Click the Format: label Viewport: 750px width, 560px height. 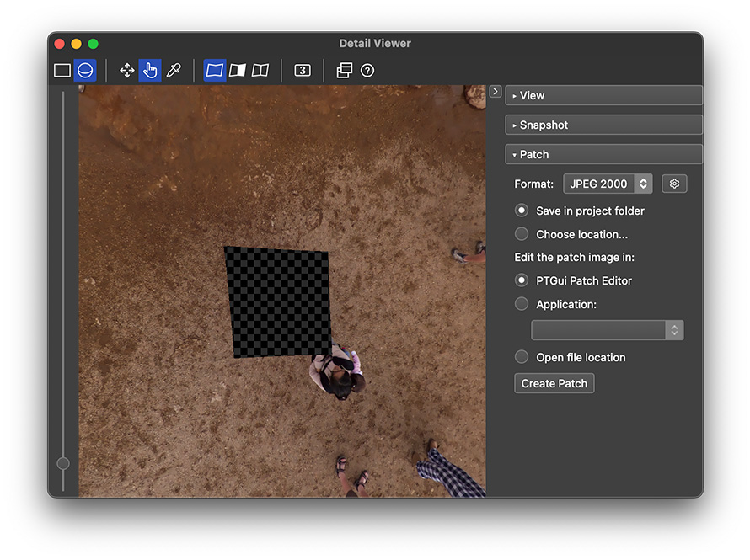tap(533, 184)
